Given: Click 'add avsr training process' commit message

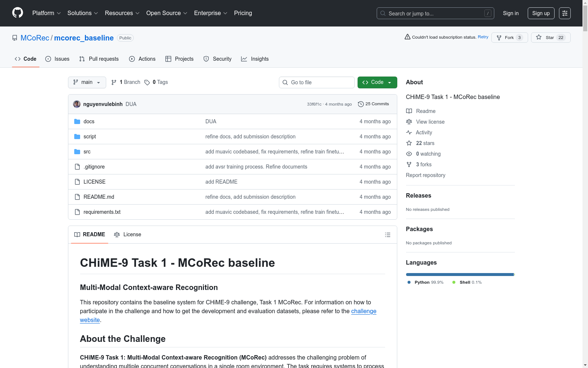Looking at the screenshot, I should pyautogui.click(x=256, y=167).
